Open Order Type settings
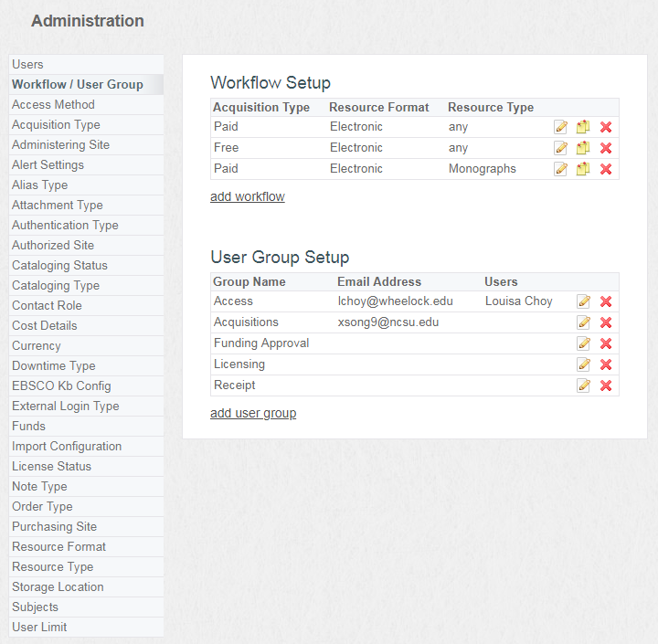 86,507
